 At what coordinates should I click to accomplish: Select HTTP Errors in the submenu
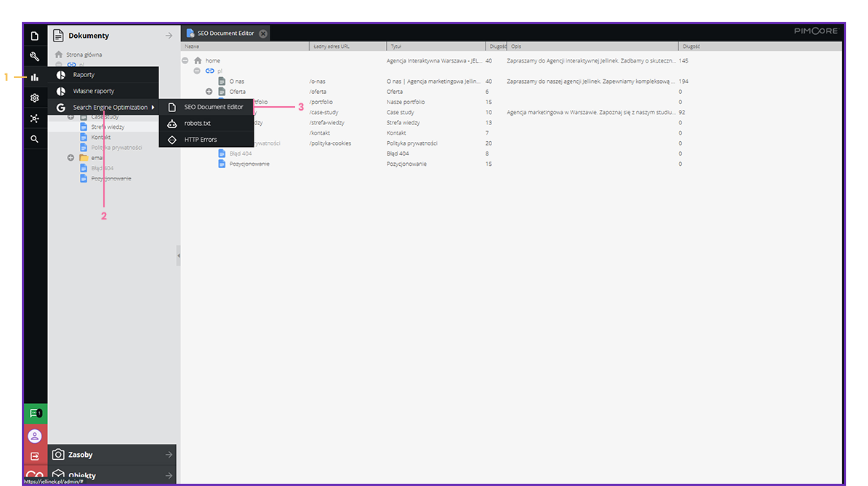pos(200,140)
